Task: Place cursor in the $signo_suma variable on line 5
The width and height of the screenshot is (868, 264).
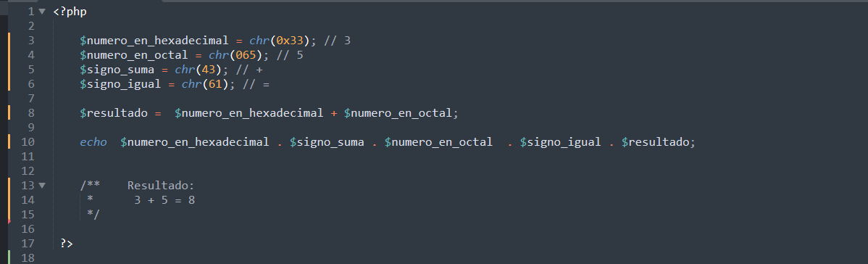Action: click(x=117, y=70)
